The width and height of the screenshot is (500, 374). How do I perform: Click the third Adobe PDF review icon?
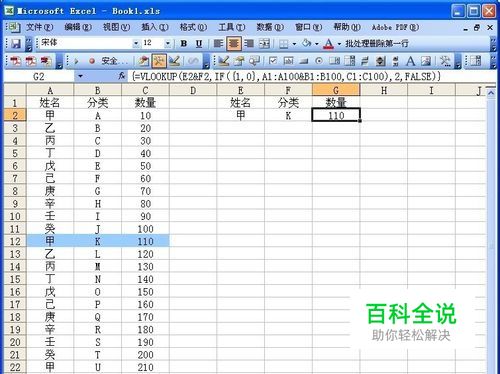point(46,61)
